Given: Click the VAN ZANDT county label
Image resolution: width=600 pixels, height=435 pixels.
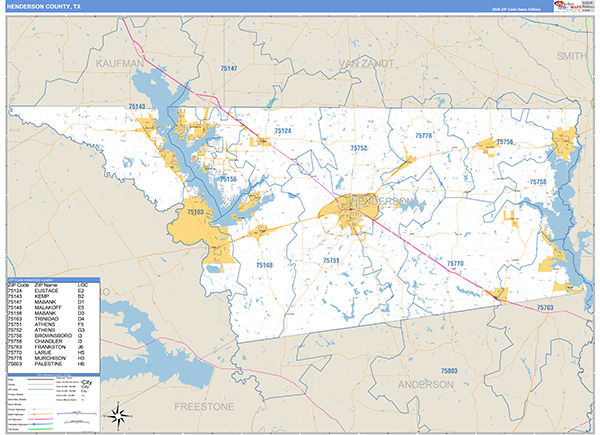Looking at the screenshot, I should (x=366, y=64).
